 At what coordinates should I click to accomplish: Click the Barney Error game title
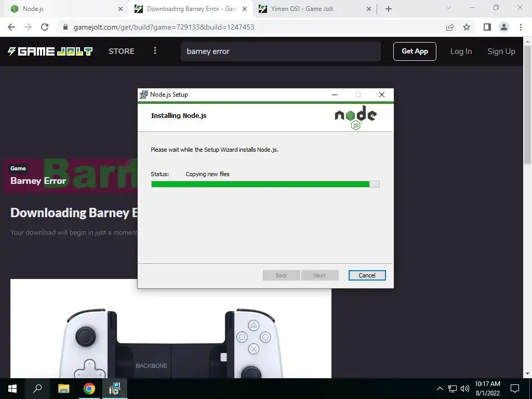coord(38,181)
